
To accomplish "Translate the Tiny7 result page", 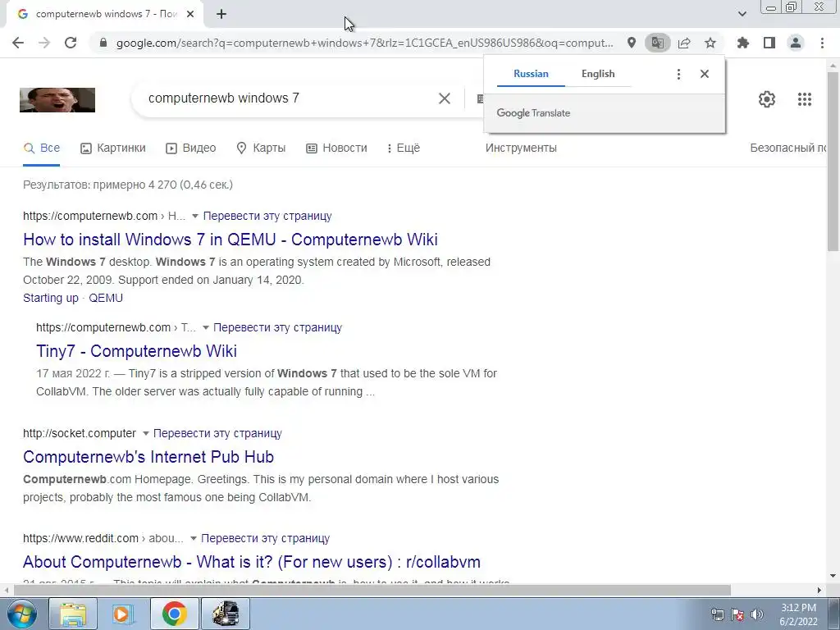I will (x=277, y=327).
